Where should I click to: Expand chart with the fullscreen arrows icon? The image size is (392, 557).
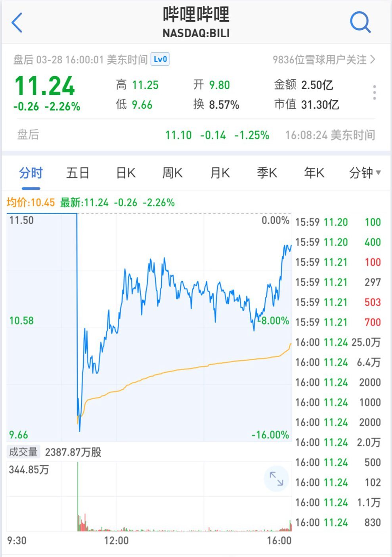[x=276, y=479]
